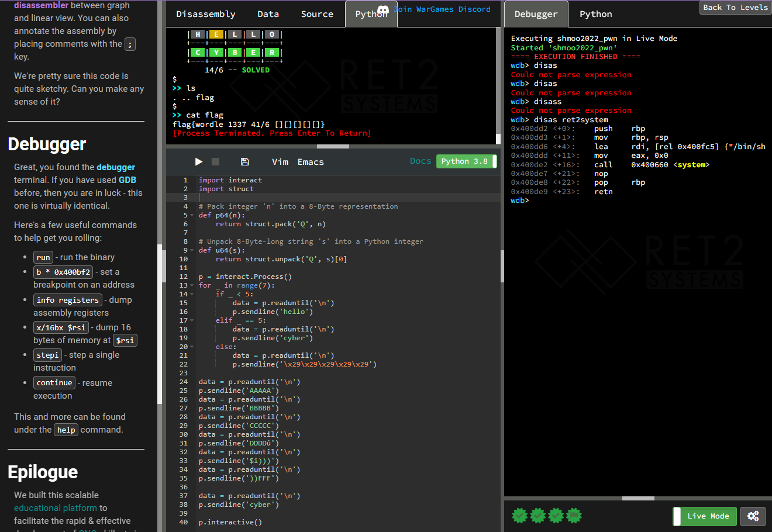This screenshot has width=772, height=532.
Task: Toggle the Live Mode switch
Action: [705, 516]
